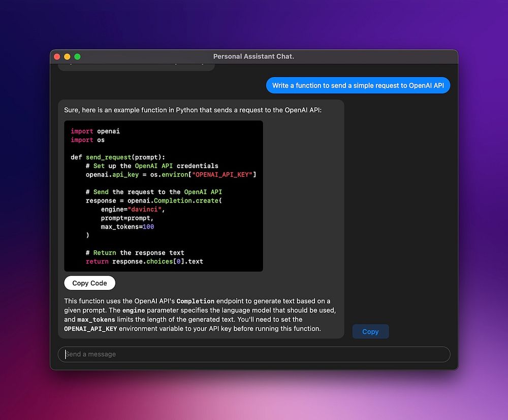
Task: Click the 'Send the request to the OpenAI API' comment
Action: (x=154, y=192)
